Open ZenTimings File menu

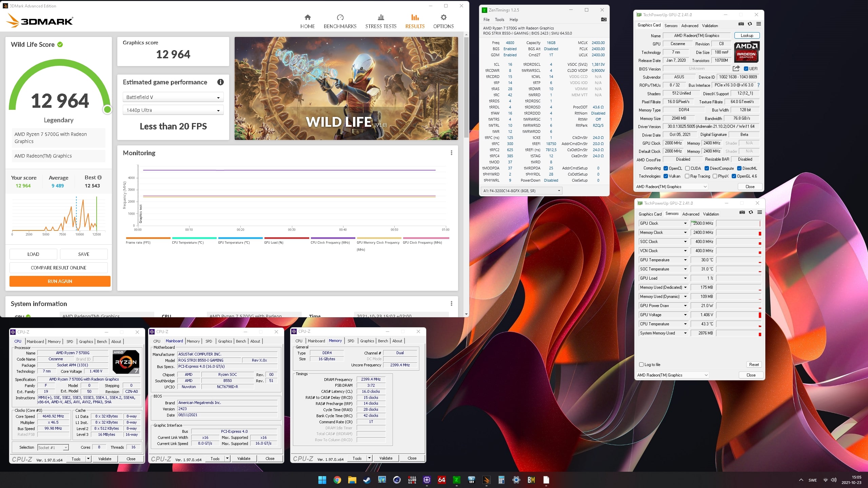point(486,20)
